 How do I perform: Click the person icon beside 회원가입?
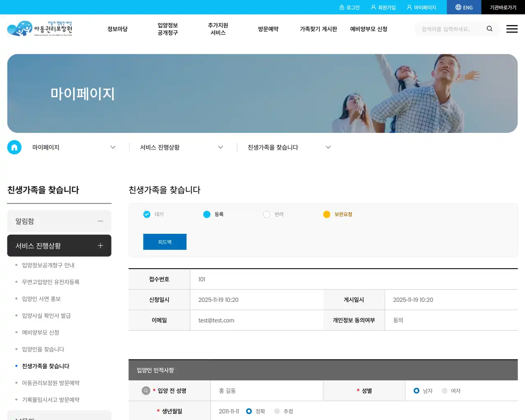[372, 7]
